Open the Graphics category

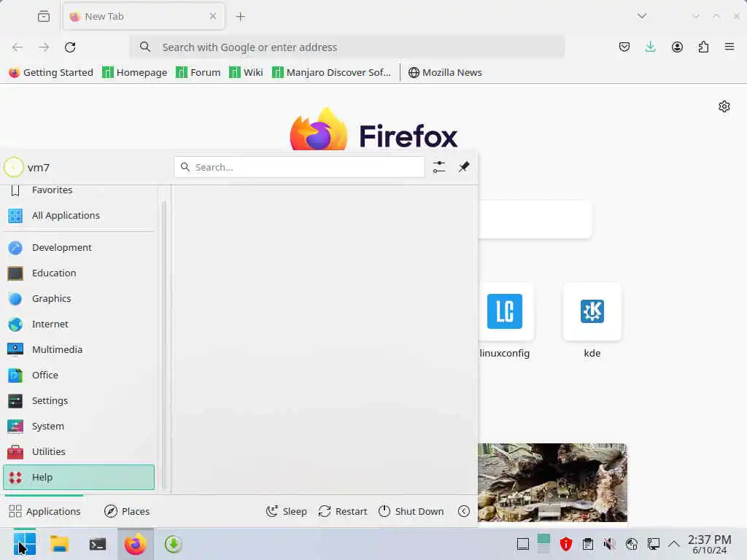(79, 298)
